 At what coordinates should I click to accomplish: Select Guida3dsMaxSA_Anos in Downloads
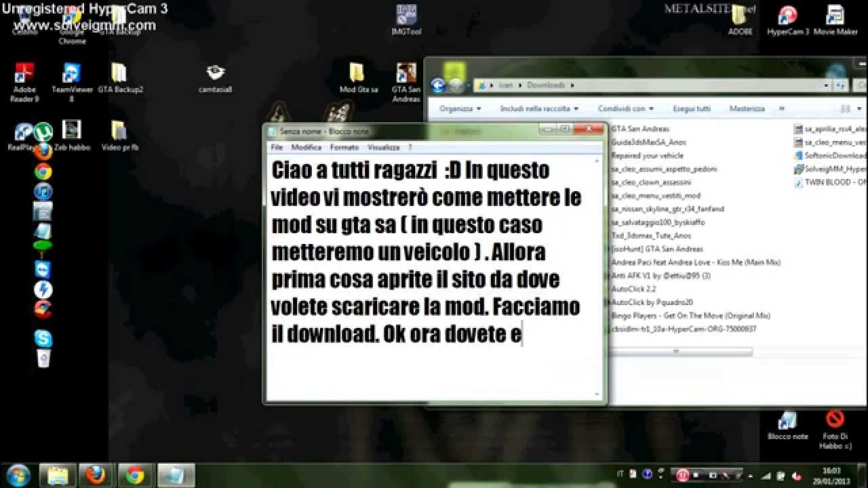click(648, 142)
